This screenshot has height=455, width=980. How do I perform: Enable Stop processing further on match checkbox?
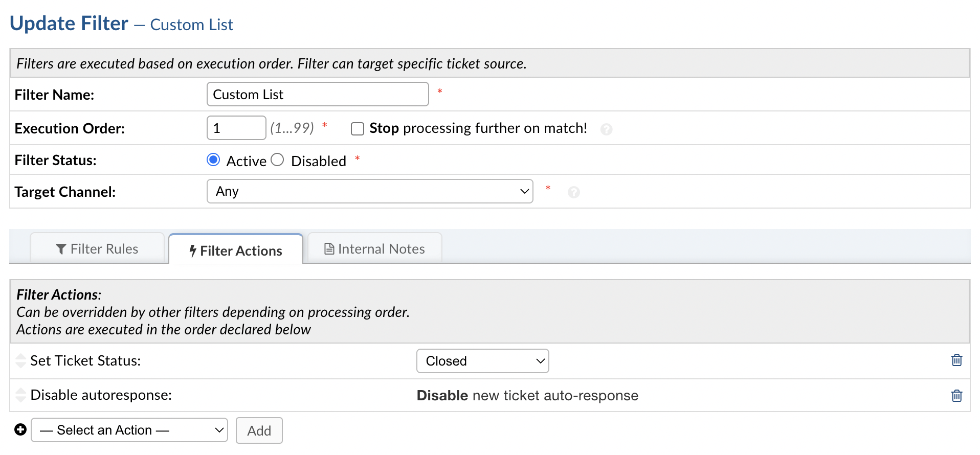tap(358, 129)
